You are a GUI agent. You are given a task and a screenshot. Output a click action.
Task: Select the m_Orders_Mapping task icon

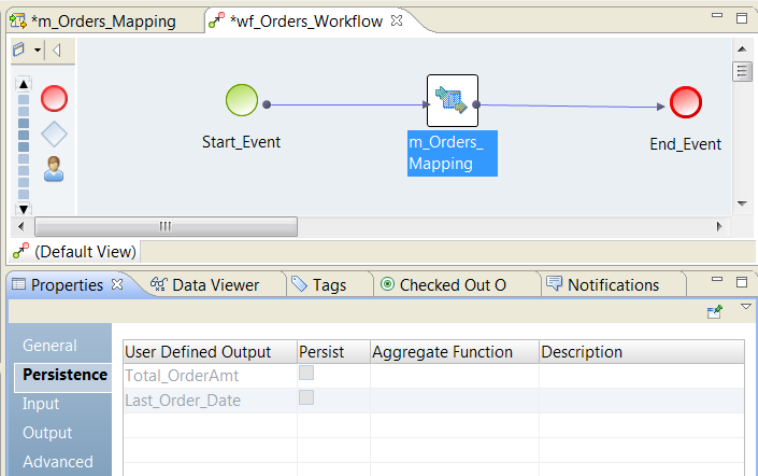click(x=452, y=101)
